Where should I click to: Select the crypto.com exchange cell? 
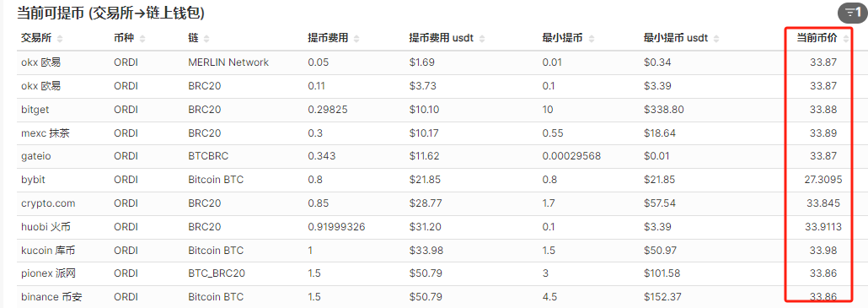(x=48, y=203)
